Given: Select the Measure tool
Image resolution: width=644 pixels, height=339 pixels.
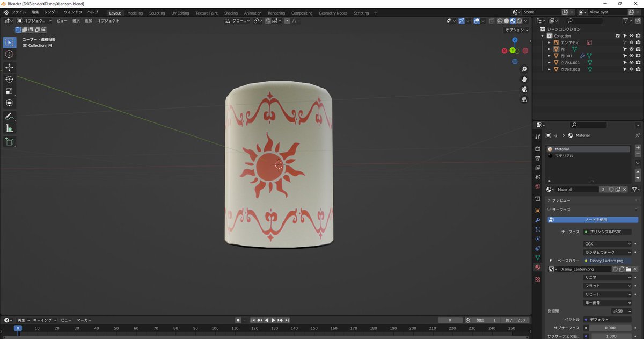Looking at the screenshot, I should (x=10, y=128).
